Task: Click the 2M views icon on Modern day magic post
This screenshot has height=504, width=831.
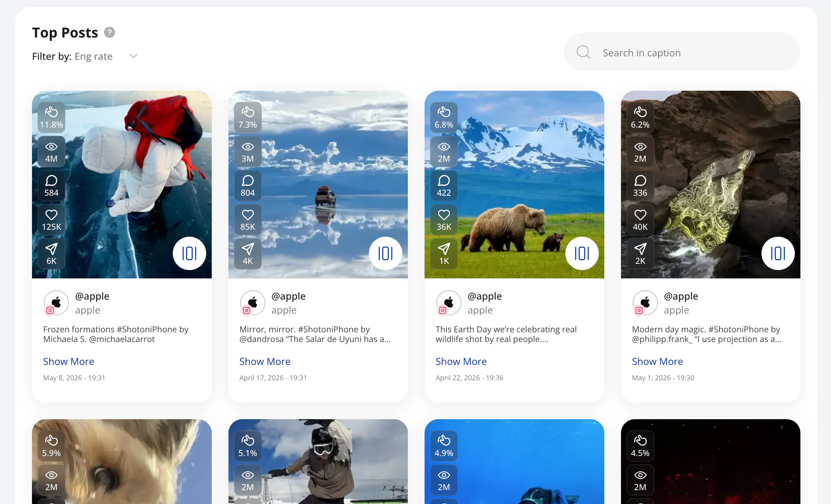Action: tap(640, 147)
